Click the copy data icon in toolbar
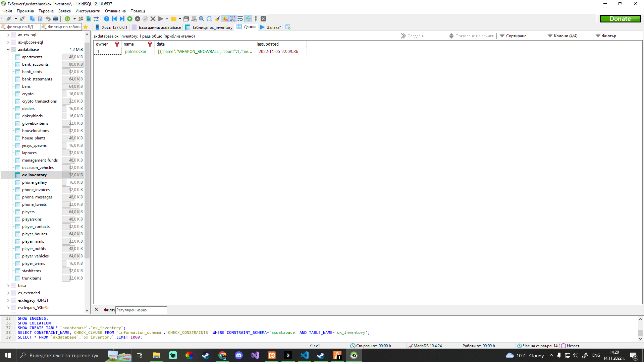Screen dimensions: 644x362 pos(32,18)
